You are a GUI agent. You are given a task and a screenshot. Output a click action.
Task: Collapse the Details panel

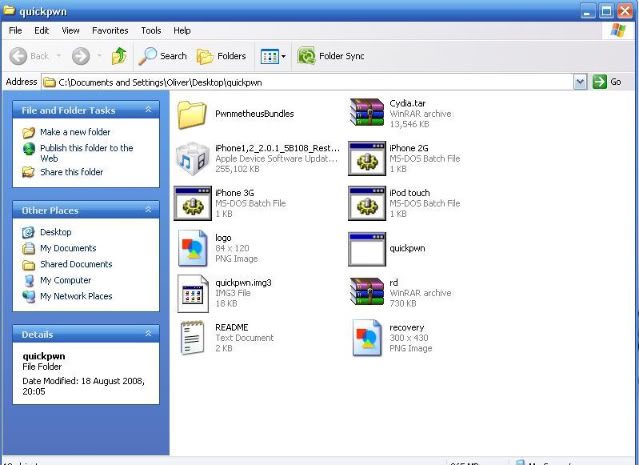[x=148, y=334]
